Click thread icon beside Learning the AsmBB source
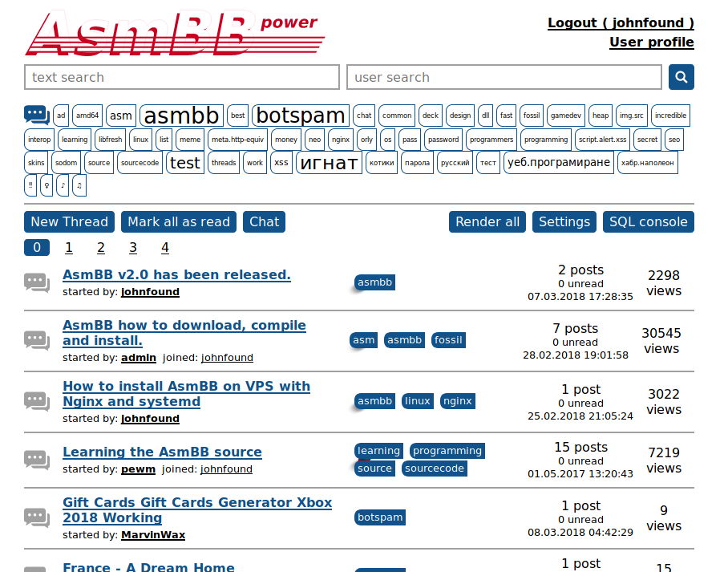 click(x=37, y=460)
